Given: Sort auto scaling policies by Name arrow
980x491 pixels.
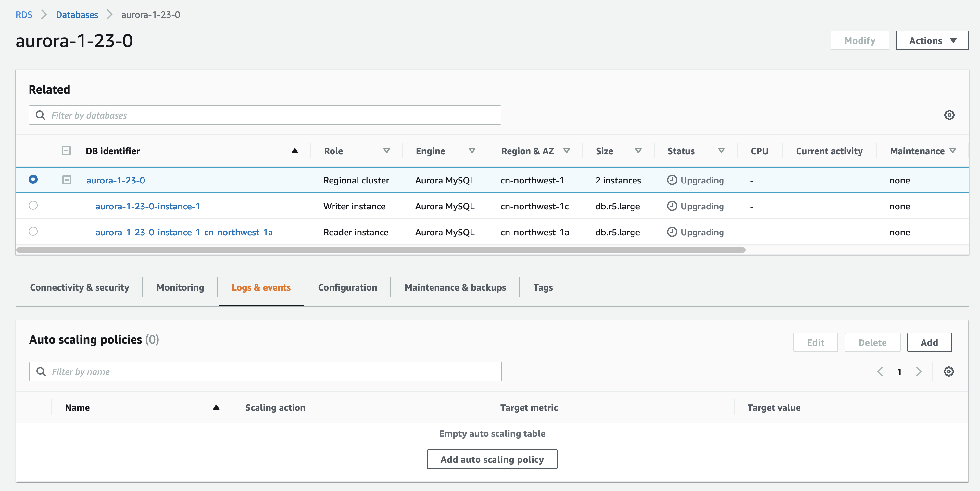Looking at the screenshot, I should coord(216,407).
